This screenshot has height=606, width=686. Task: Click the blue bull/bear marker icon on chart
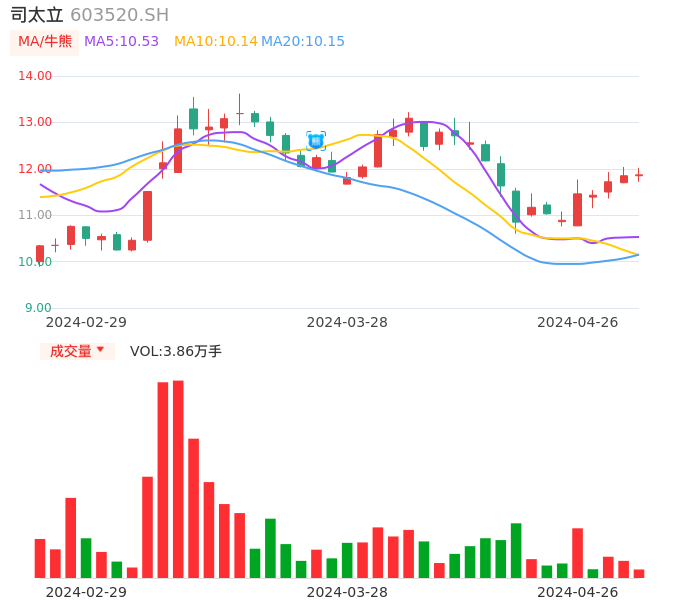(316, 141)
